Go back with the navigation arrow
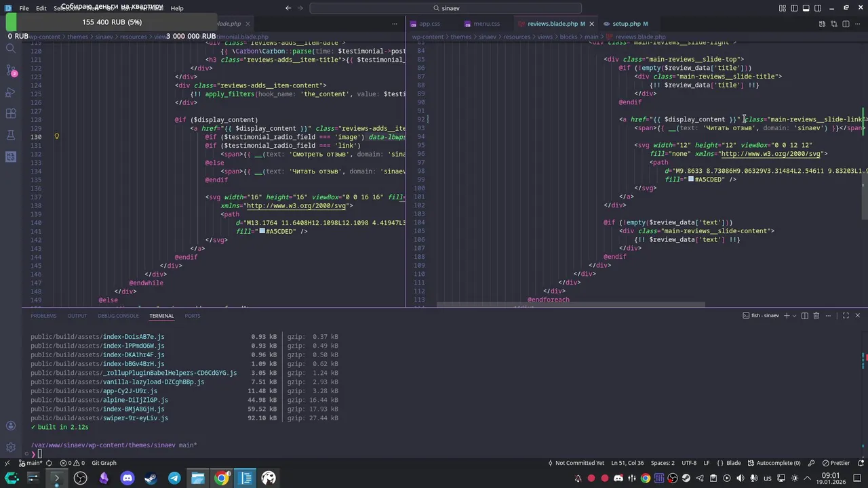 (x=288, y=8)
